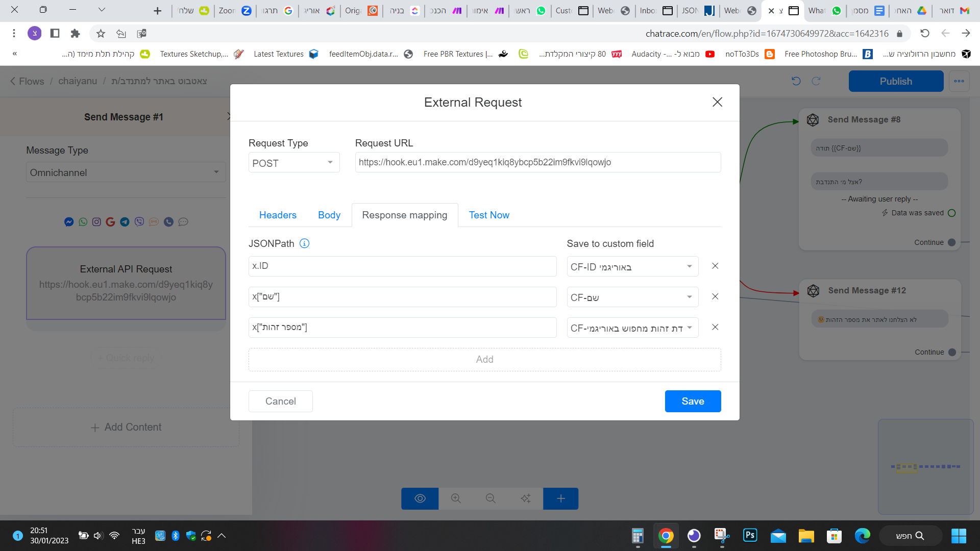The height and width of the screenshot is (551, 980).
Task: Switch to the Headers tab
Action: [278, 215]
